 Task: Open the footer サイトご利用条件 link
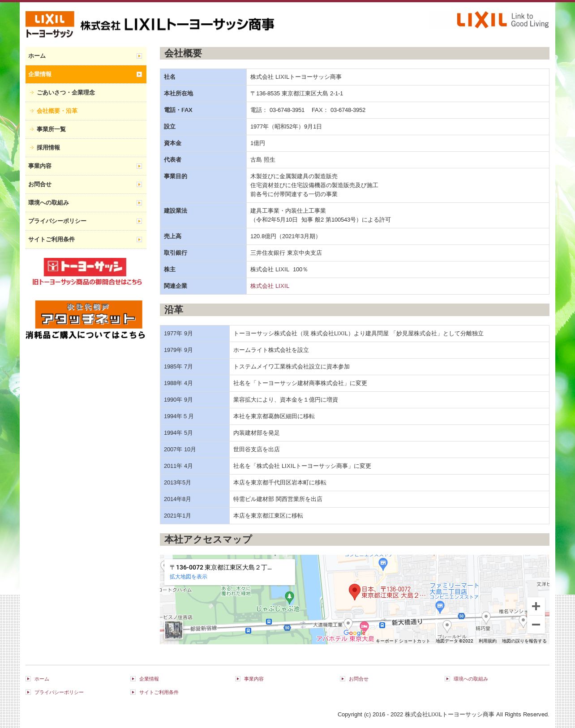[x=159, y=693]
